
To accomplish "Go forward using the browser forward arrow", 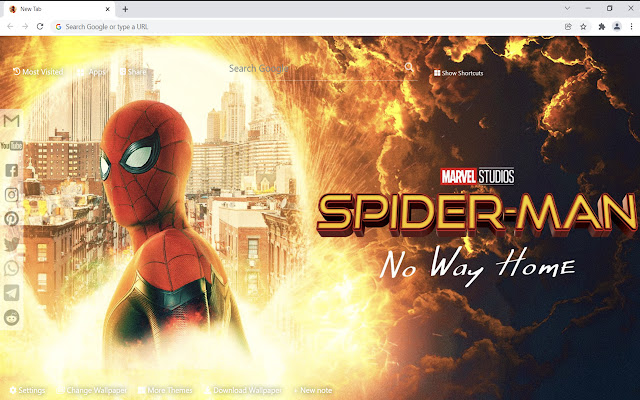I will (x=25, y=27).
